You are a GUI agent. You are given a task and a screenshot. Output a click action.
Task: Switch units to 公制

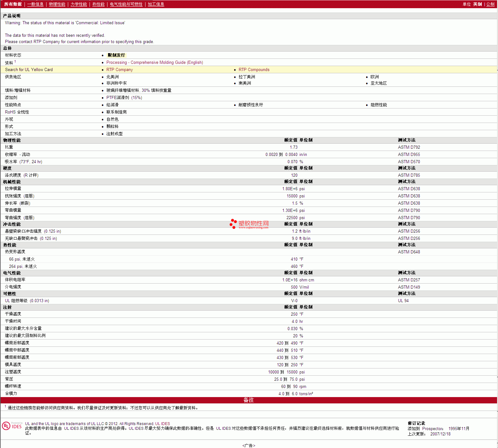tap(490, 4)
